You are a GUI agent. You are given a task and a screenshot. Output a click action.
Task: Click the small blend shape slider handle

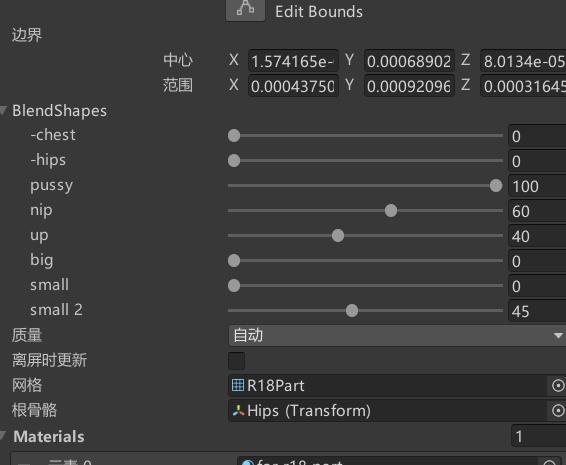point(234,286)
